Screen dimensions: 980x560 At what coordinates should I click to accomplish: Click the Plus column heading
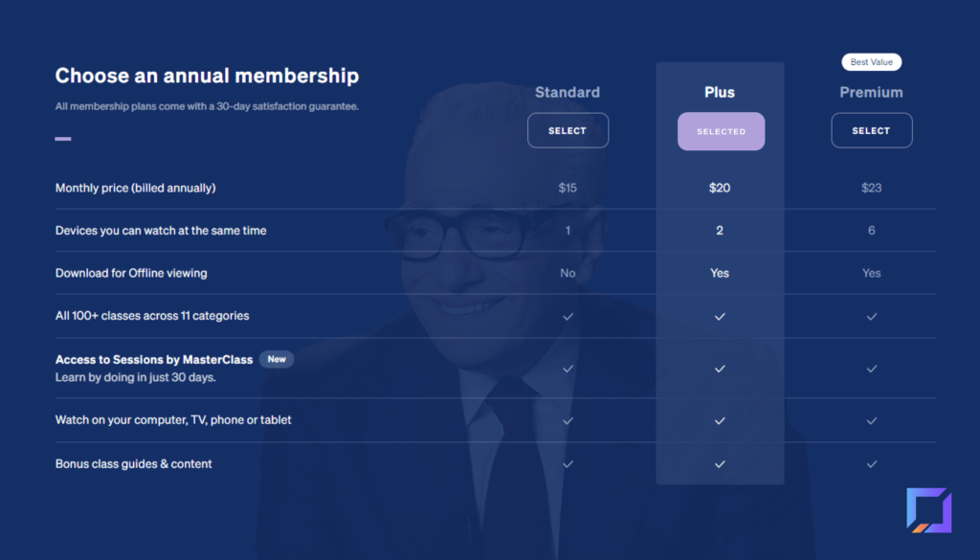click(720, 93)
